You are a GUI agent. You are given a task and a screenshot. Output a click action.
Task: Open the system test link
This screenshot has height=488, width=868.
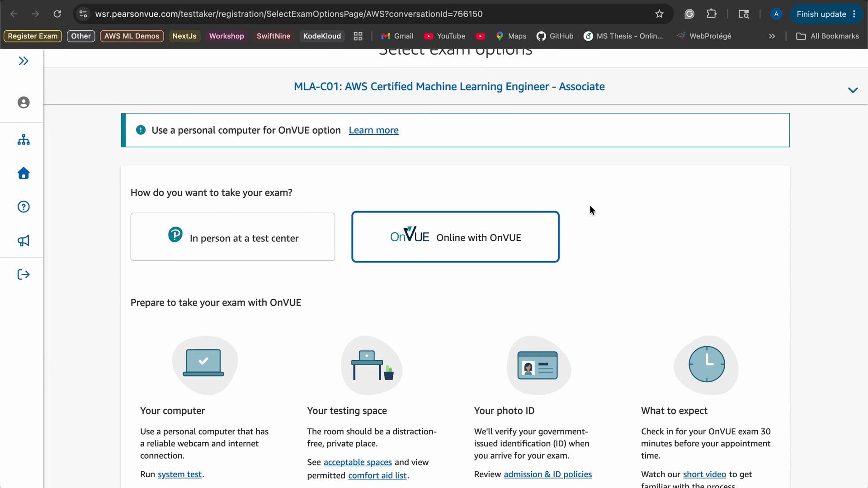179,474
